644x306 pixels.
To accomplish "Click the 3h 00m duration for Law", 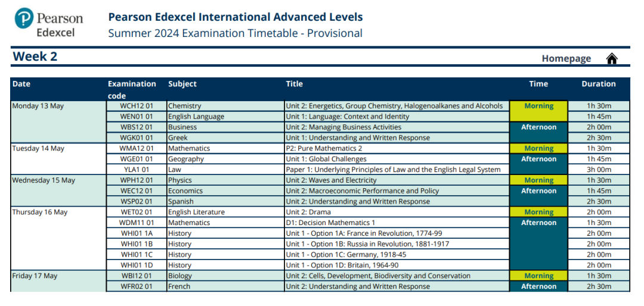I will point(599,170).
